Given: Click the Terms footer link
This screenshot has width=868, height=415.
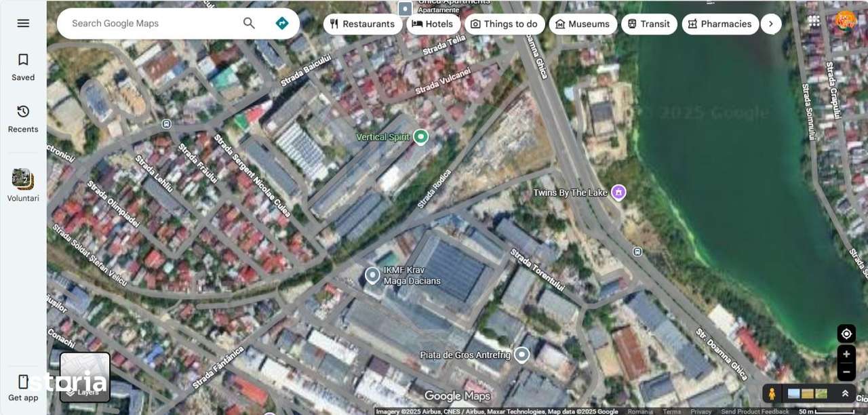Looking at the screenshot, I should click(x=672, y=412).
